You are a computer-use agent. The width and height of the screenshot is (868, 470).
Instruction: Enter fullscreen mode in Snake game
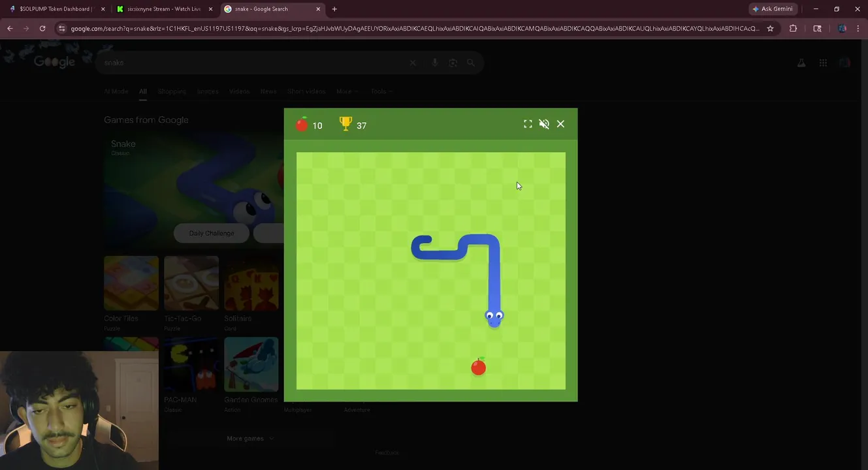click(528, 124)
